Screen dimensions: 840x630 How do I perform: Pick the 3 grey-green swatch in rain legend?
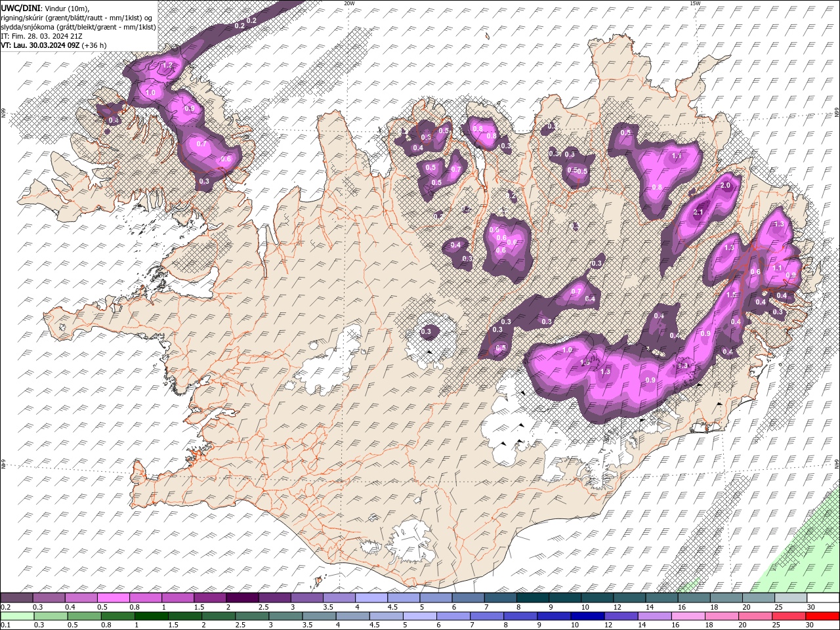click(x=285, y=616)
